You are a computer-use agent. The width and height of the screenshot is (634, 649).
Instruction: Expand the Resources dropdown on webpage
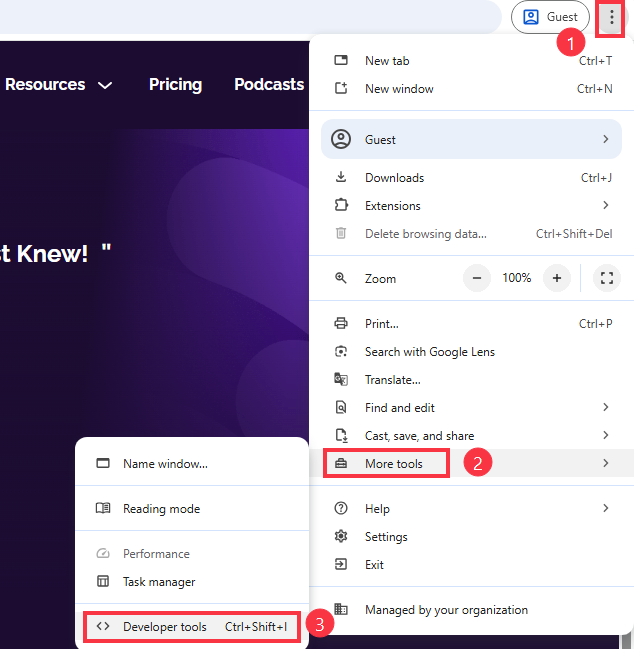pos(58,84)
